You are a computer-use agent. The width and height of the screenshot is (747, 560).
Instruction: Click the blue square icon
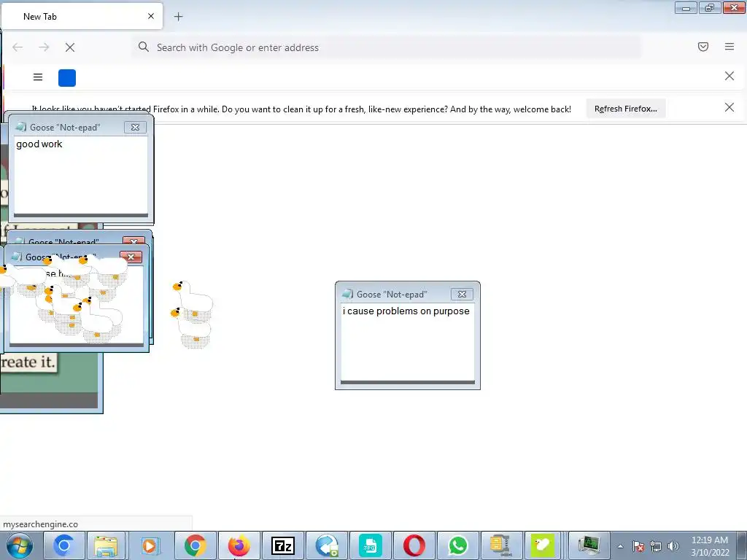(67, 77)
